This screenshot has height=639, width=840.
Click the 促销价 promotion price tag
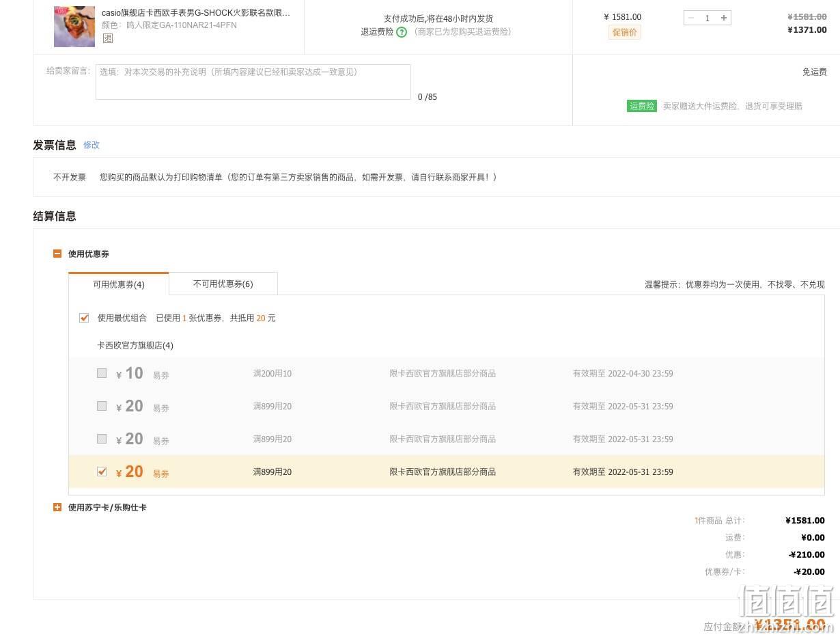625,32
